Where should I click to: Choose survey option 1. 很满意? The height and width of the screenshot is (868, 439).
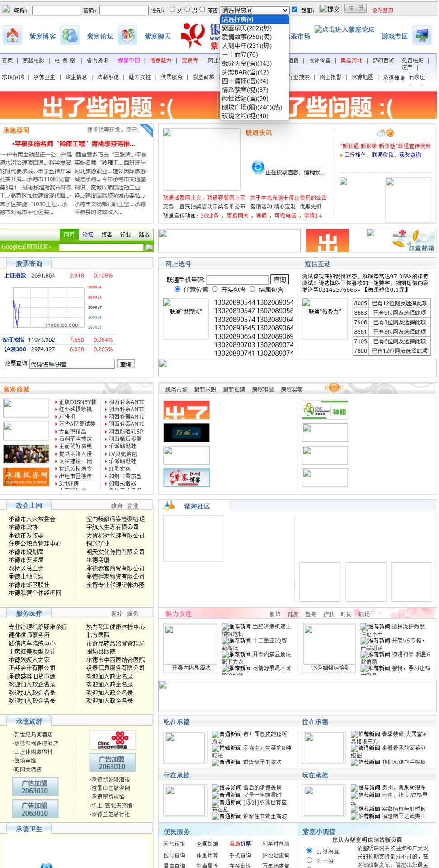click(309, 850)
